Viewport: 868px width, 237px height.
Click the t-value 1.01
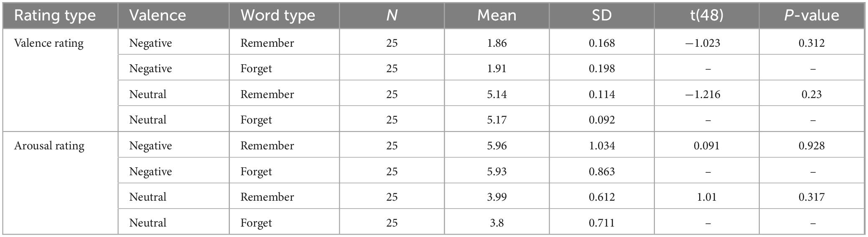coord(707,197)
